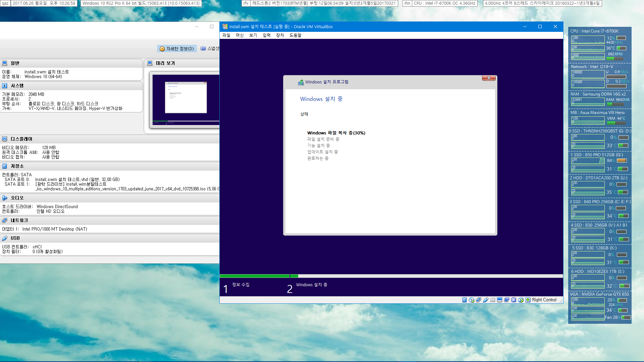The height and width of the screenshot is (362, 644).
Task: Maximize the VirtualBox VM window
Action: 540,26
